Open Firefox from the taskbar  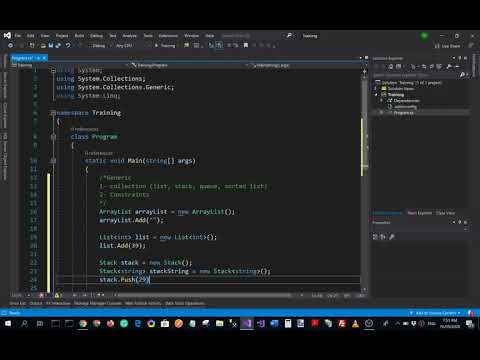[x=110, y=323]
